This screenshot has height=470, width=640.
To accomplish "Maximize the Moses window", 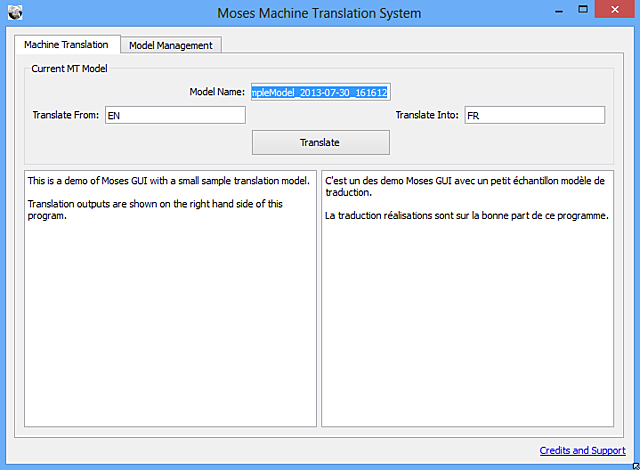I will [x=583, y=10].
